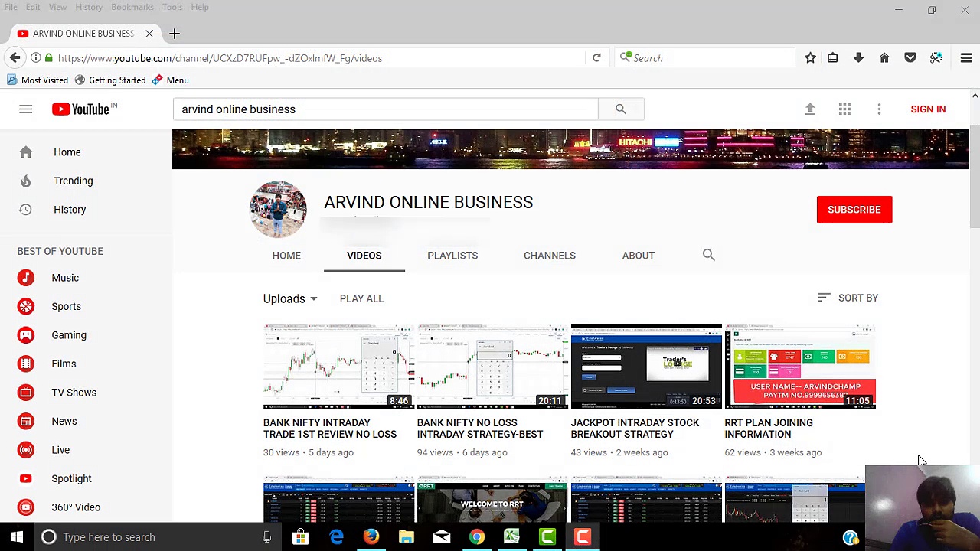Expand the Uploads dropdown
This screenshot has height=551, width=980.
pyautogui.click(x=290, y=298)
